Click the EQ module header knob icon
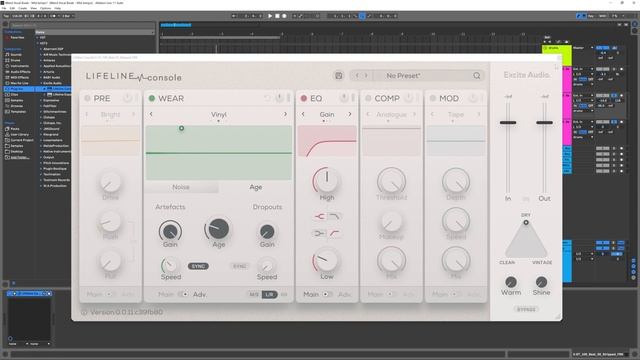 344,98
